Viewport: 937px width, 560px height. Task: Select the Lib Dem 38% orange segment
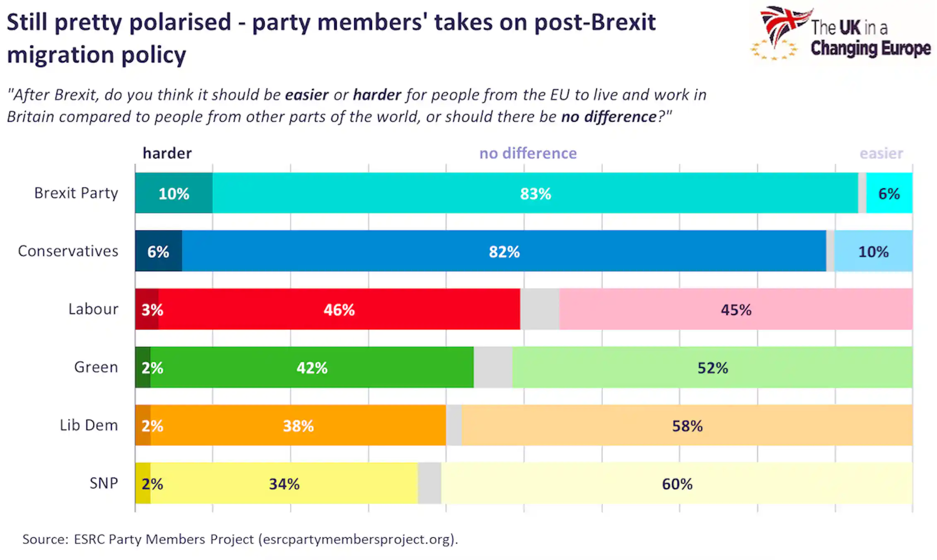pyautogui.click(x=298, y=425)
